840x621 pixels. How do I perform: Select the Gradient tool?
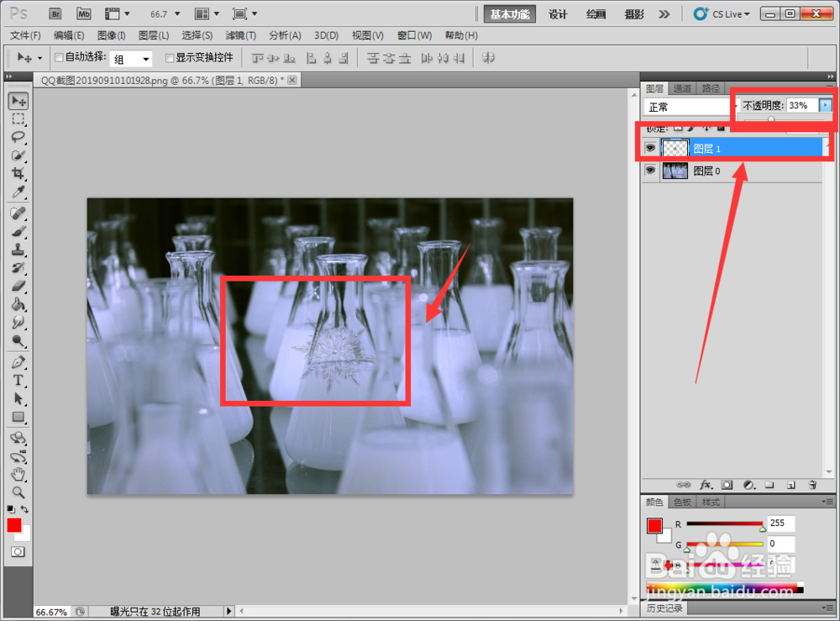(x=18, y=304)
